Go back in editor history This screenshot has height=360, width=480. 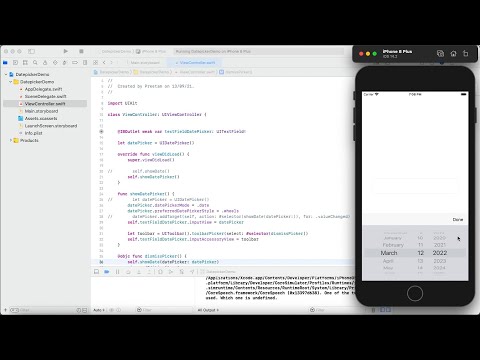tap(104, 63)
